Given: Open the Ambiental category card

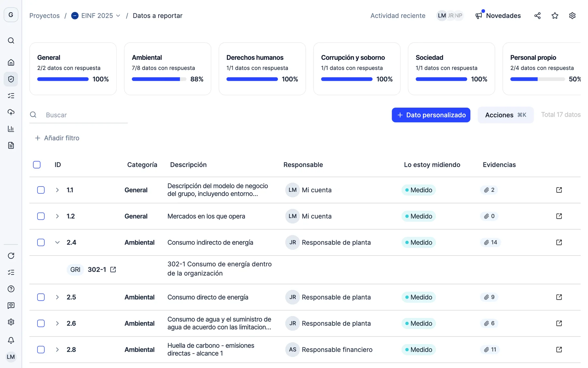Looking at the screenshot, I should click(x=168, y=69).
